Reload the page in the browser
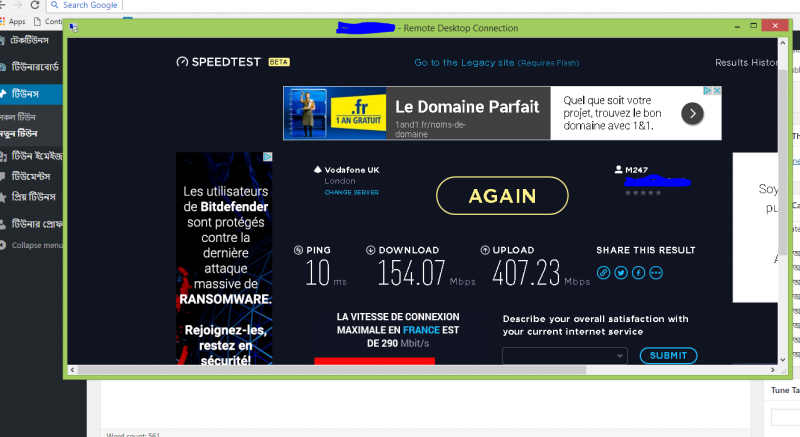Screen dimensions: 800x437 pos(35,5)
